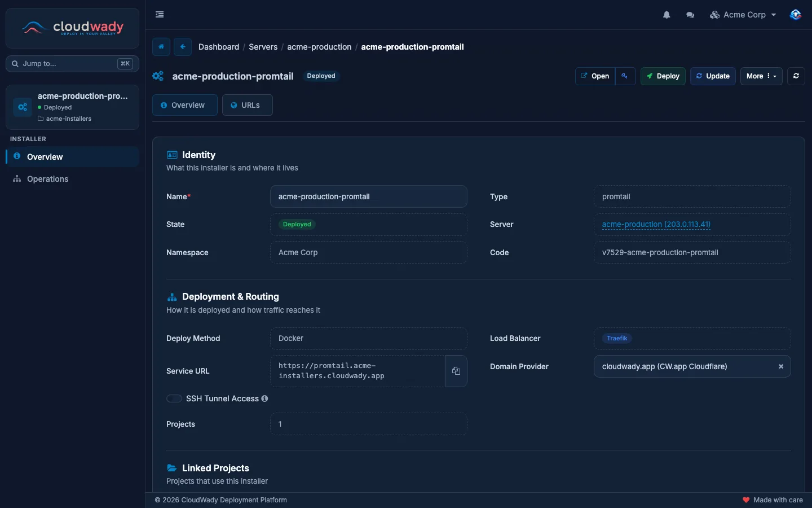Collapse the sidebar with the menu icon

click(x=160, y=15)
